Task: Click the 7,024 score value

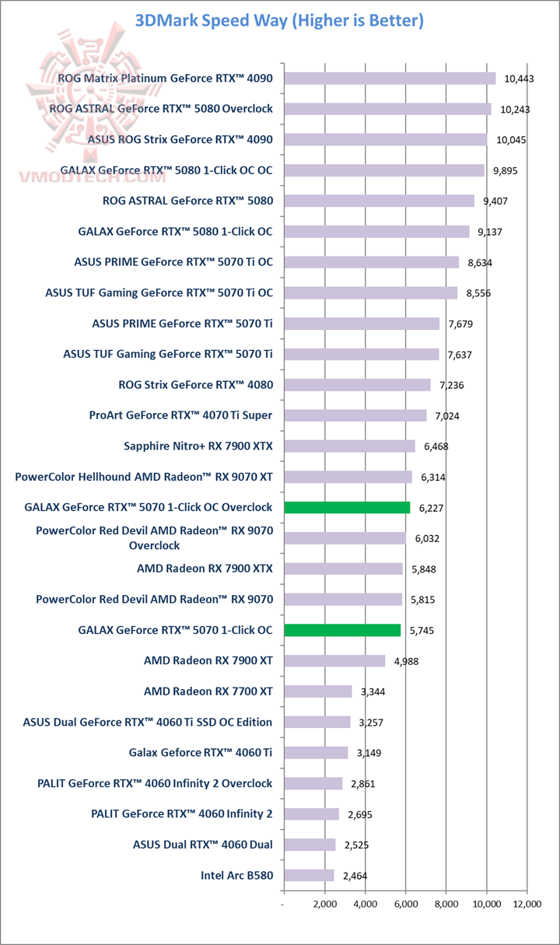Action: [x=447, y=415]
